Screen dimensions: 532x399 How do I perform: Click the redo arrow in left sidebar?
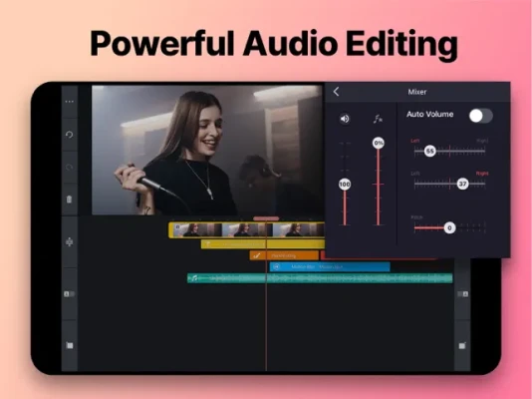pyautogui.click(x=69, y=167)
